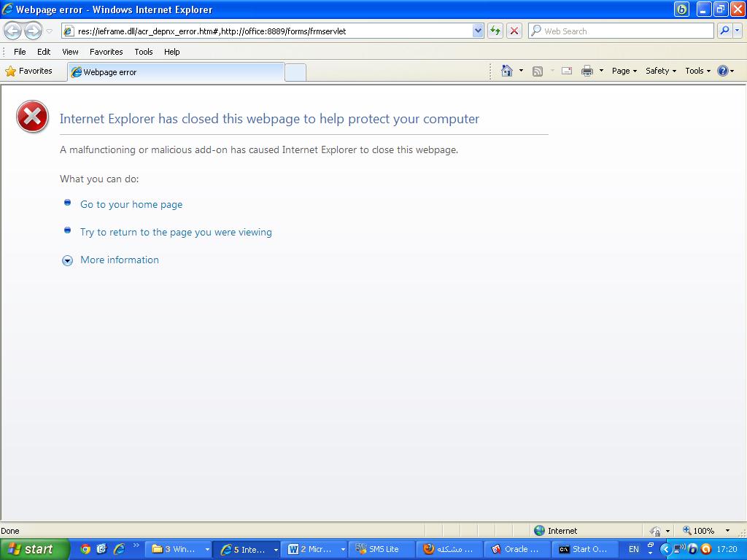Open the address bar URL dropdown
Image resolution: width=747 pixels, height=560 pixels.
pyautogui.click(x=478, y=31)
